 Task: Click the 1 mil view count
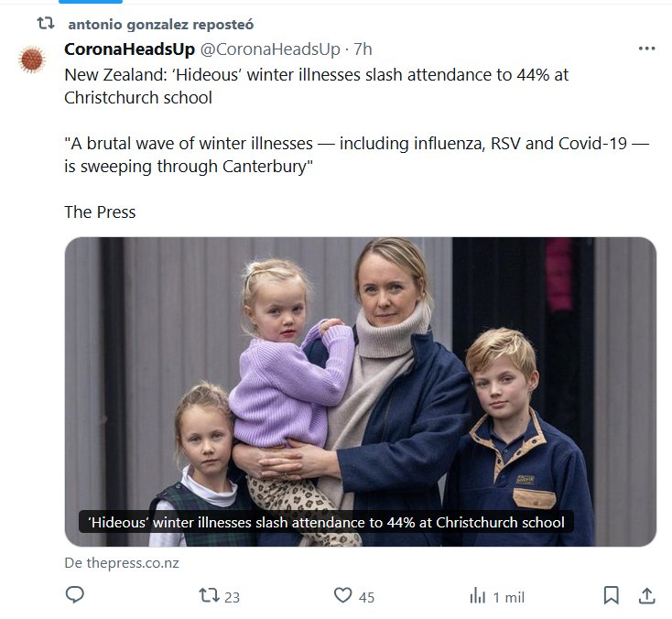508,597
